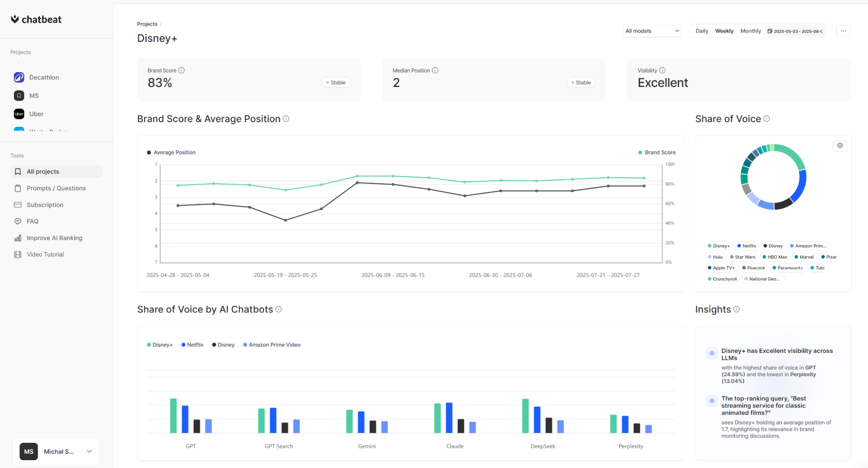
Task: Toggle the Netflix legend in donut chart
Action: point(747,246)
